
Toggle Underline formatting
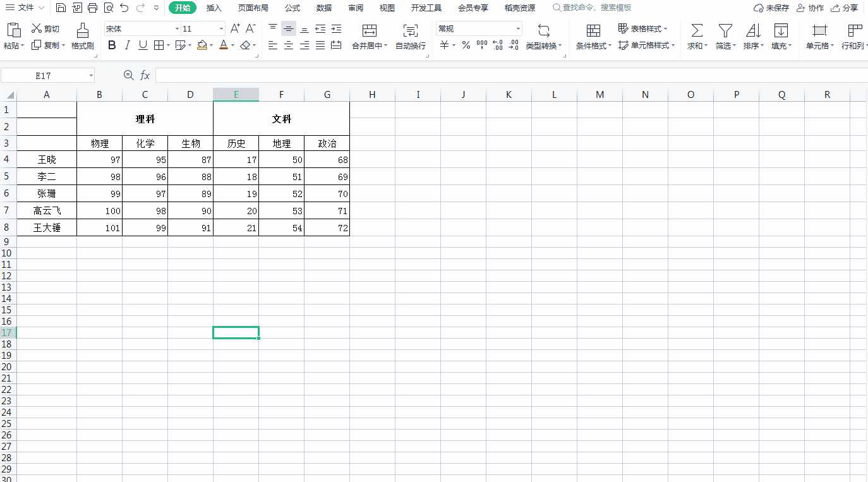pyautogui.click(x=143, y=45)
